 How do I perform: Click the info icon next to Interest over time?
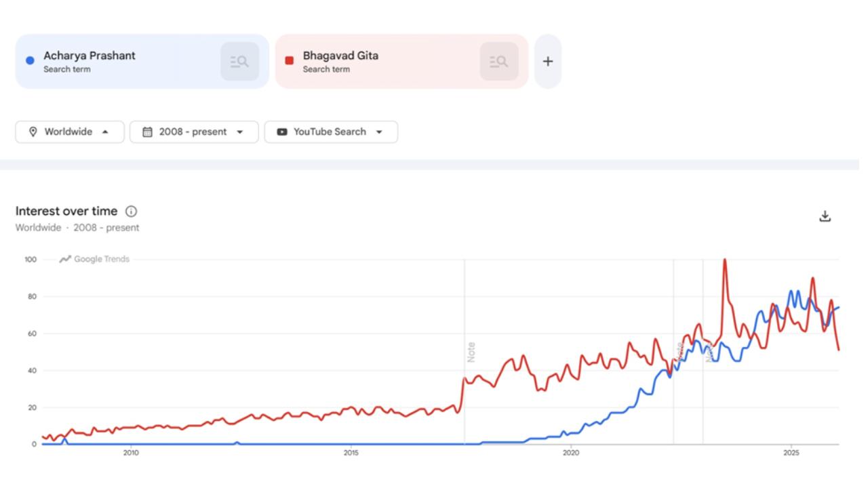click(130, 211)
